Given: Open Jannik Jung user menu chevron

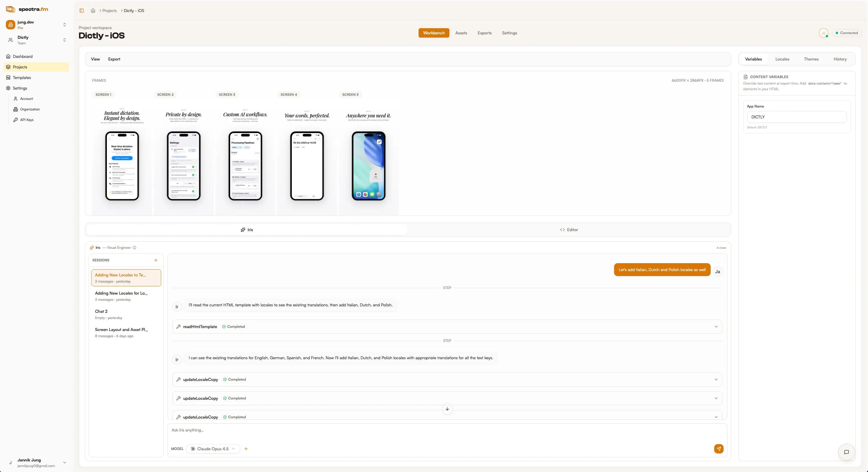Looking at the screenshot, I should 65,463.
